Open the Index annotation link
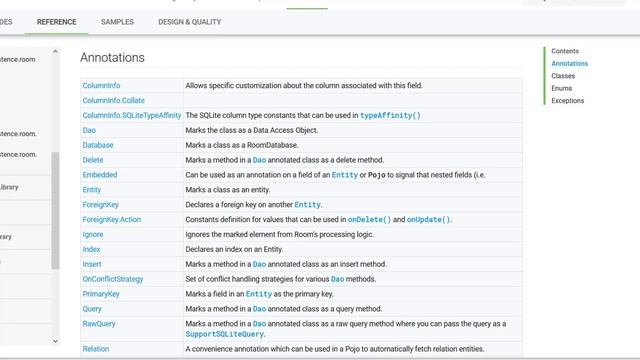This screenshot has height=360, width=640. click(x=91, y=249)
